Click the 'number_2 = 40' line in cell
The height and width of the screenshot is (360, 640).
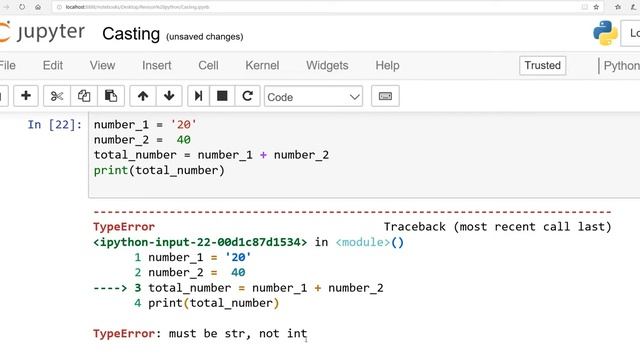coord(142,140)
